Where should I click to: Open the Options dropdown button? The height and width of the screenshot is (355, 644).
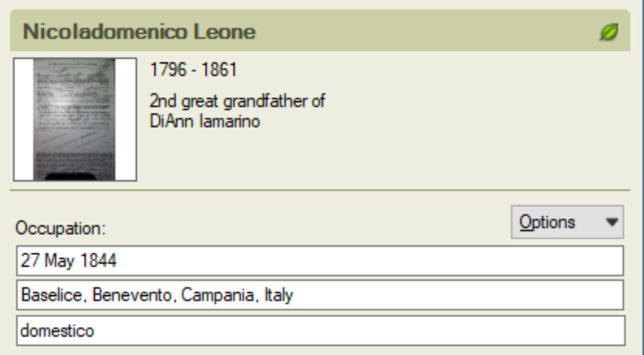tap(567, 222)
